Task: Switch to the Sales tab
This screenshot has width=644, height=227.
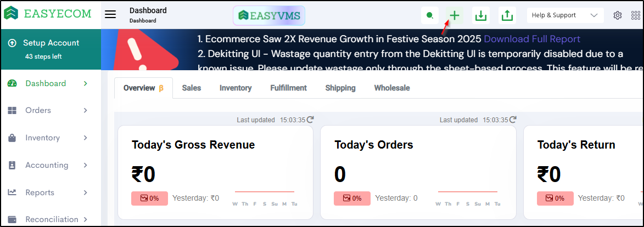Action: (x=192, y=88)
